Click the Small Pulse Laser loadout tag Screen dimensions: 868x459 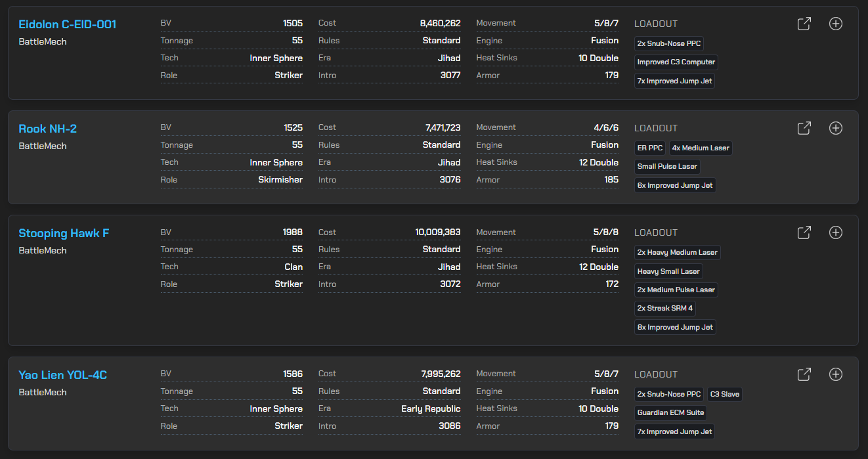pyautogui.click(x=667, y=166)
